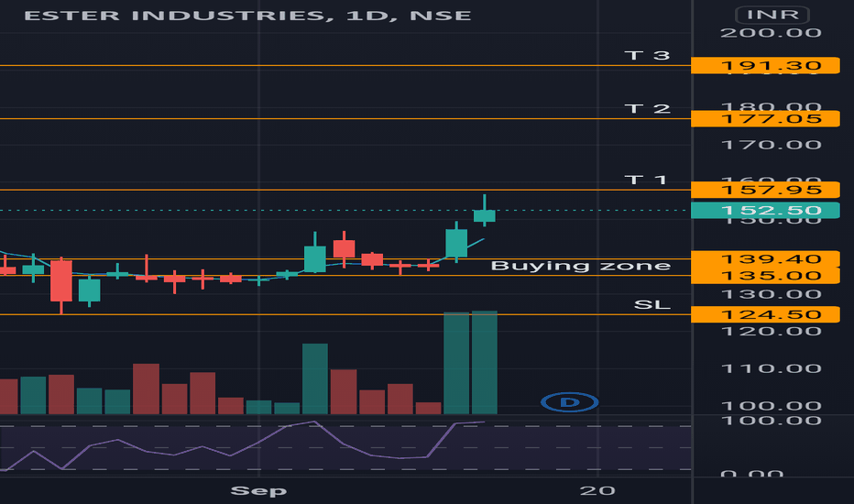Select the 139.40 price label
The height and width of the screenshot is (504, 854).
tap(765, 258)
